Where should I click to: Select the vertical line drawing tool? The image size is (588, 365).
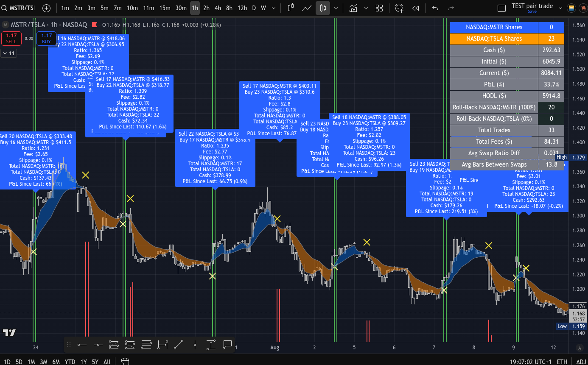pyautogui.click(x=195, y=345)
